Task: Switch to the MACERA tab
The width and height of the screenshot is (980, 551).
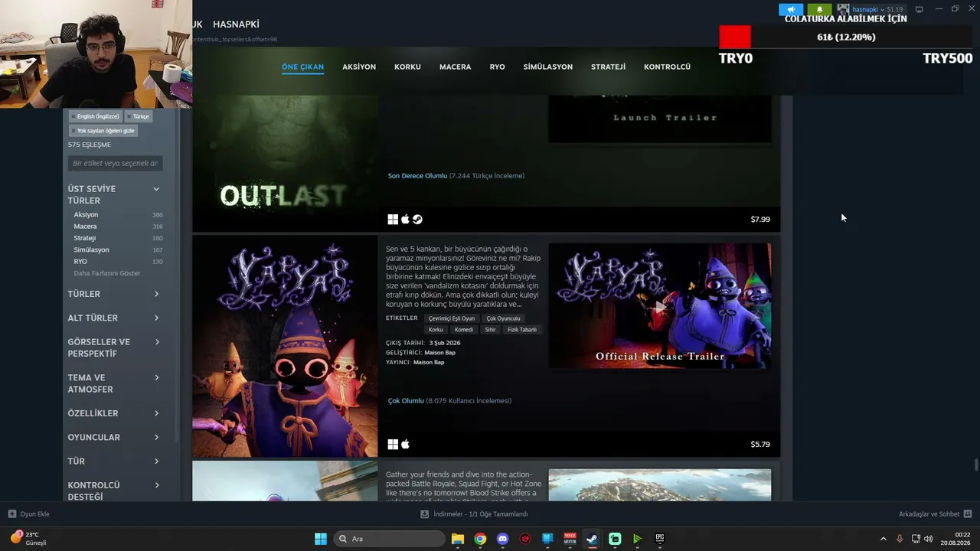Action: click(455, 67)
